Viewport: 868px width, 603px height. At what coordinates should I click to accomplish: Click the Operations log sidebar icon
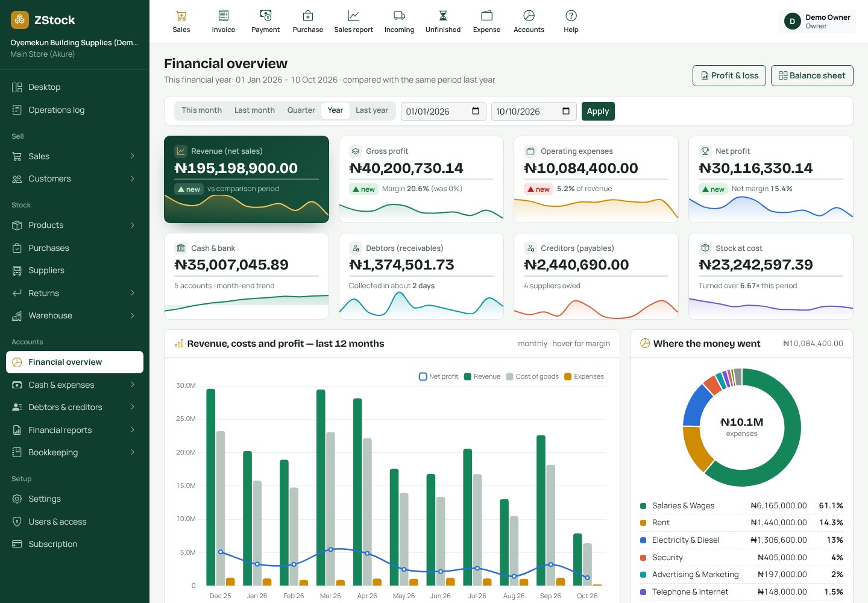click(17, 110)
